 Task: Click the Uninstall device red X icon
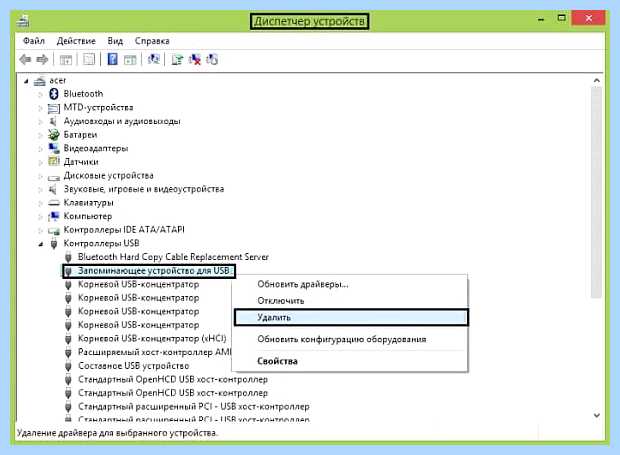195,60
